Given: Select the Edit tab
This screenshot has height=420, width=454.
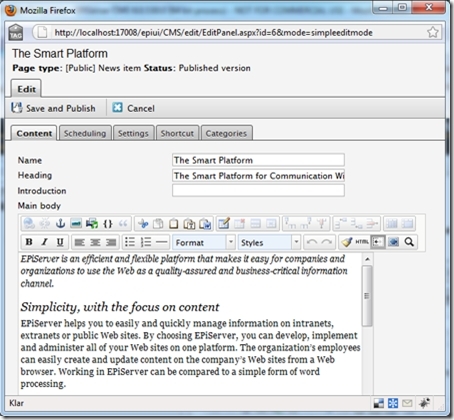Looking at the screenshot, I should pos(26,89).
